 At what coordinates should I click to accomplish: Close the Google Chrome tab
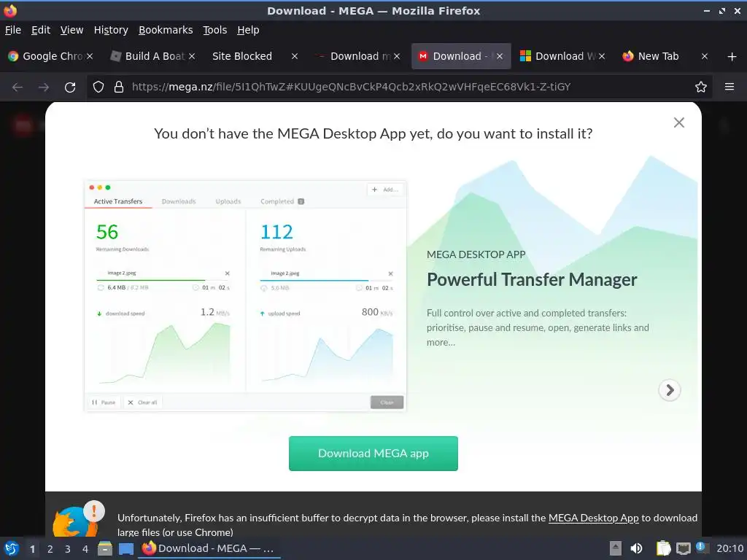(x=90, y=56)
